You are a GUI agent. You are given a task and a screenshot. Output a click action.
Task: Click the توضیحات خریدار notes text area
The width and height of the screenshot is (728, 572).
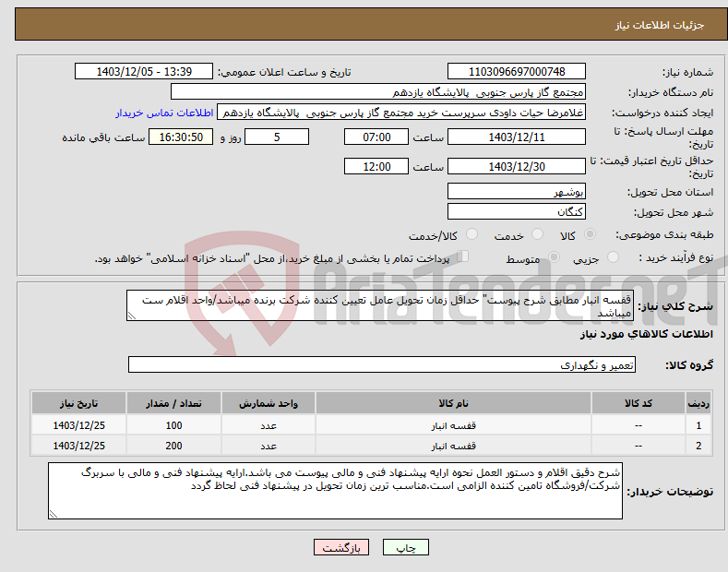click(335, 491)
